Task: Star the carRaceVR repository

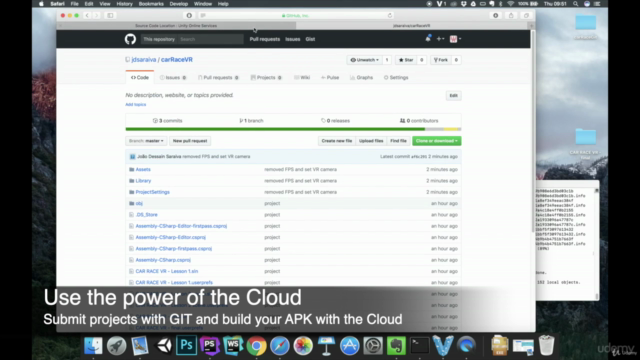Action: click(x=406, y=60)
